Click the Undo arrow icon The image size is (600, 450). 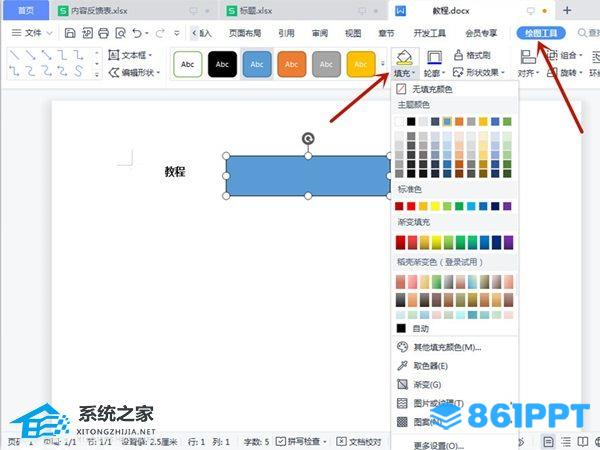point(135,33)
